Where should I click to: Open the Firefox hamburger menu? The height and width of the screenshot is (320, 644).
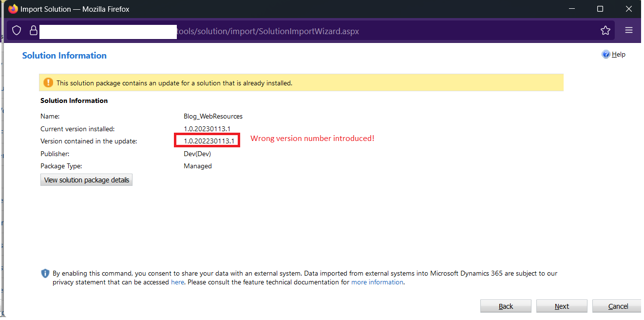click(x=629, y=30)
